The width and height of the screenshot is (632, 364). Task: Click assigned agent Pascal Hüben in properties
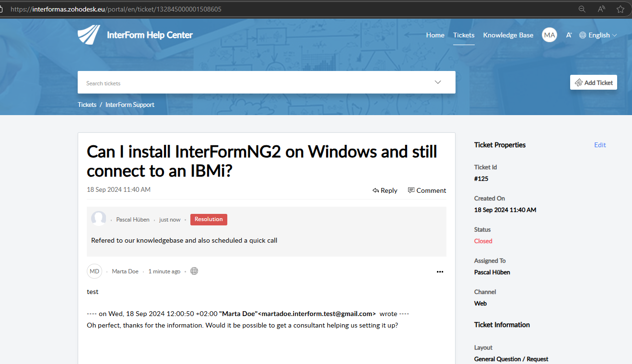click(x=492, y=272)
